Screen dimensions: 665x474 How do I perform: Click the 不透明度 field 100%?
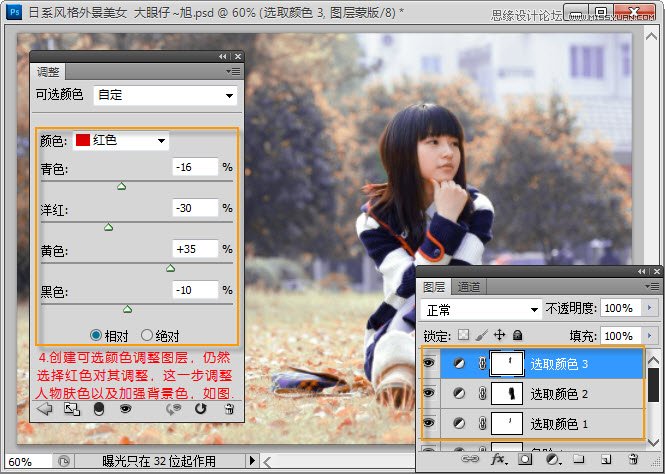[x=620, y=308]
